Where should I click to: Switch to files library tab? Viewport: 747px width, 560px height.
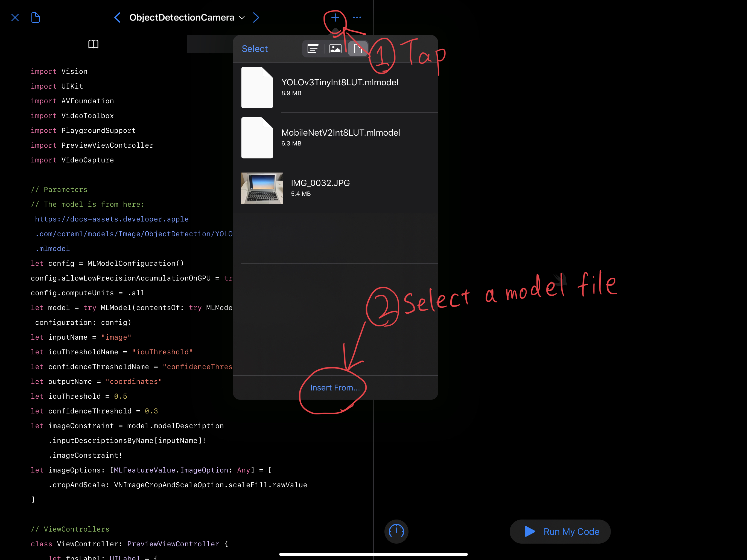(358, 49)
